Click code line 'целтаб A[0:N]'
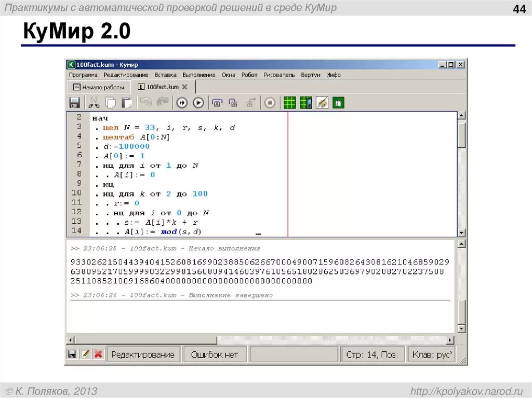Screen dimensions: 532x398 point(136,138)
